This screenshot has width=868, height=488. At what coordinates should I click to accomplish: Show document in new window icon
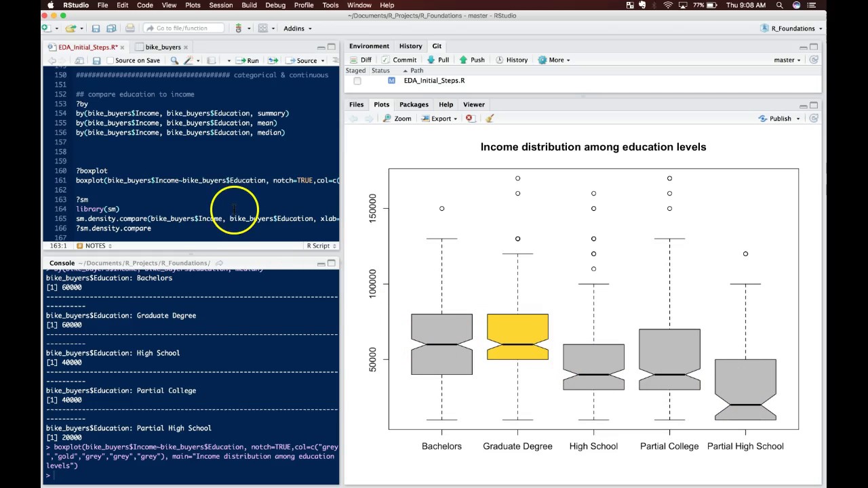(79, 60)
